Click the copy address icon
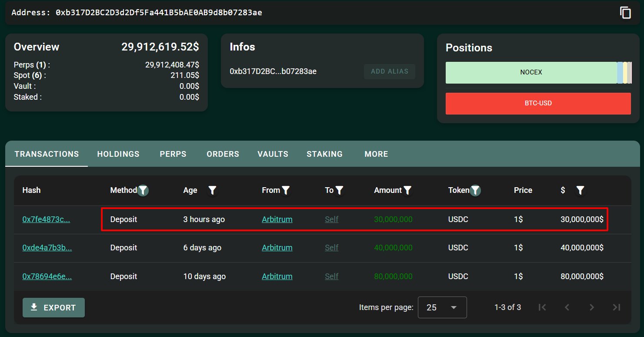644x337 pixels. (x=625, y=13)
